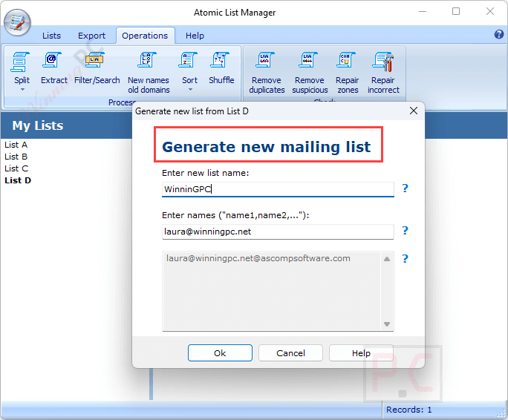Open the Filter/Search tool
This screenshot has width=508, height=420.
click(97, 68)
